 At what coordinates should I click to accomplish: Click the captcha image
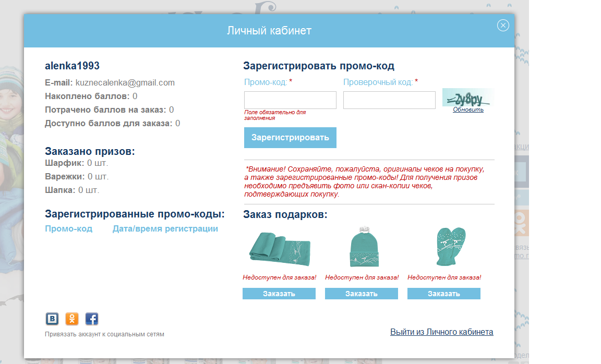[468, 98]
